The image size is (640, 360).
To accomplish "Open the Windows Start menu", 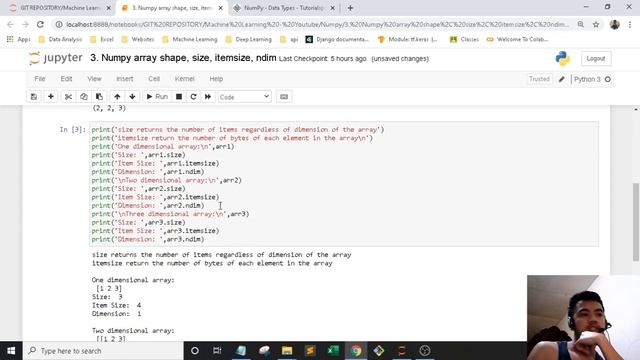I will 11,351.
